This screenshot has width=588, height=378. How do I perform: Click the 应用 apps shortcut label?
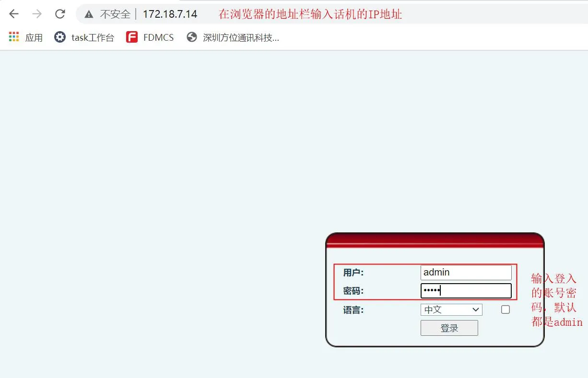tap(34, 37)
